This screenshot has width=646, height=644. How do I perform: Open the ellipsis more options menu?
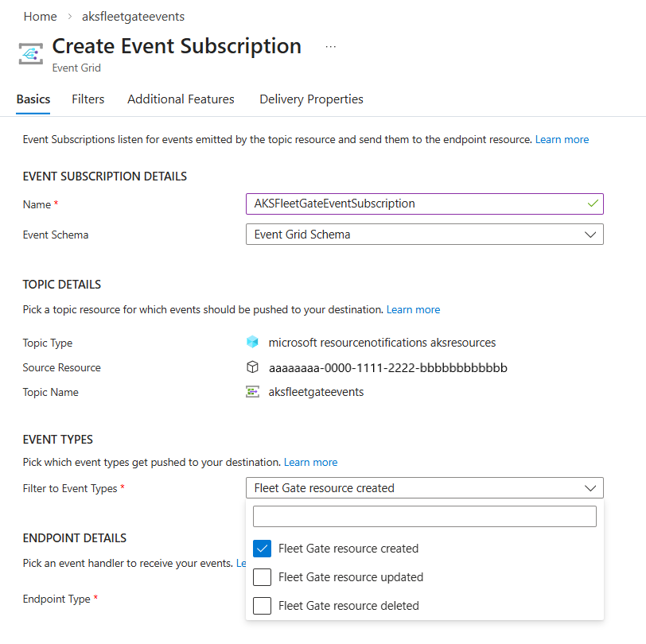pos(331,47)
